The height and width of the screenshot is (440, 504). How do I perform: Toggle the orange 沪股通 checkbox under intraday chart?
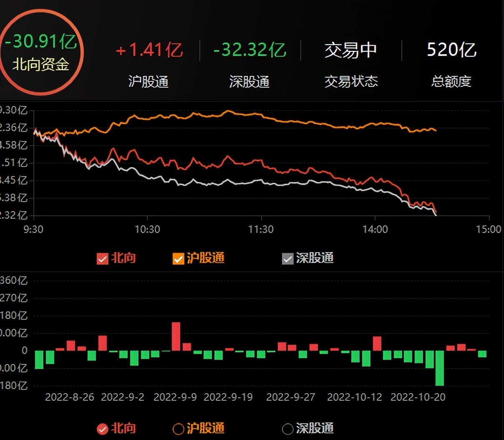tap(178, 259)
